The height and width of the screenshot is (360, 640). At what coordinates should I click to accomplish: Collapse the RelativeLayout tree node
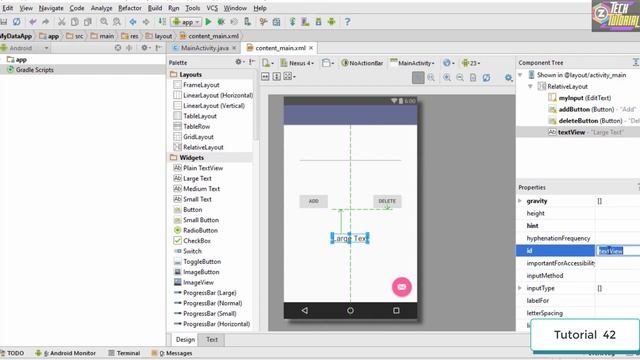tap(530, 87)
